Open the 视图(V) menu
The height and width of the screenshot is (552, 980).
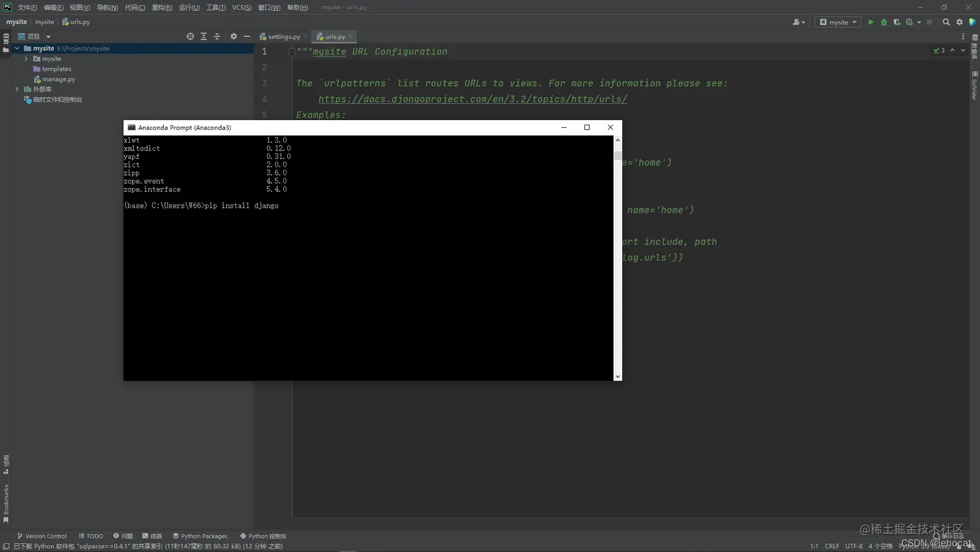point(80,7)
